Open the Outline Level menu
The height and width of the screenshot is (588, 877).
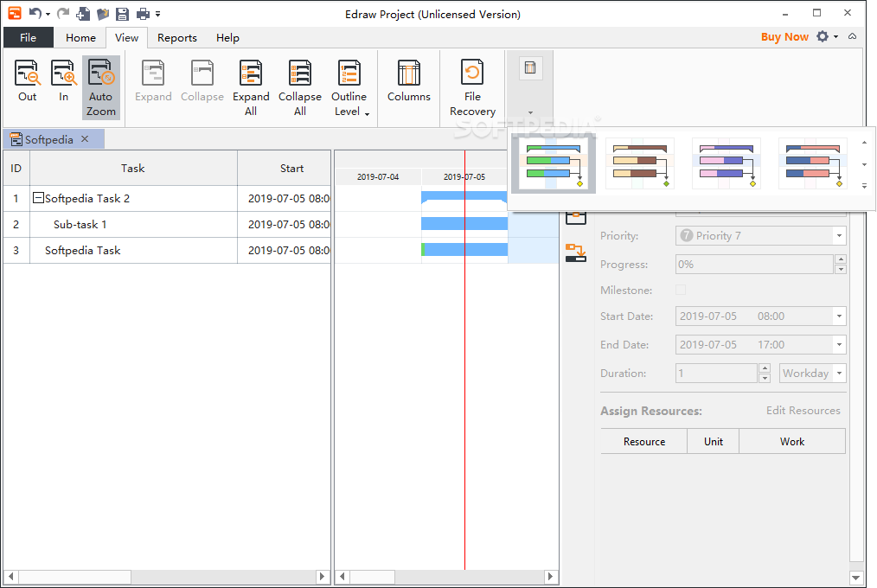(x=349, y=87)
